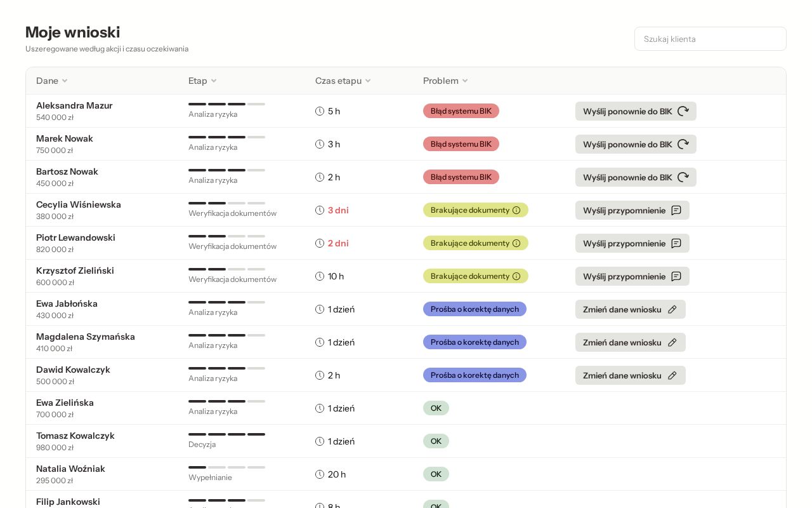Click pencil icon in Magdalena Szymańska's row
Viewport: 812px width, 508px height.
coord(672,342)
